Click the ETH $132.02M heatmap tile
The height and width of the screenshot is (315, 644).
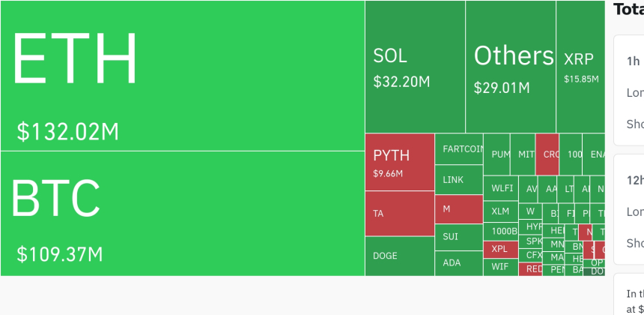(182, 75)
